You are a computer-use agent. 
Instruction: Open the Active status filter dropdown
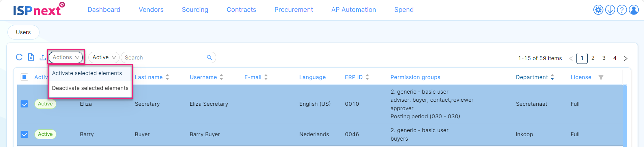tap(104, 57)
